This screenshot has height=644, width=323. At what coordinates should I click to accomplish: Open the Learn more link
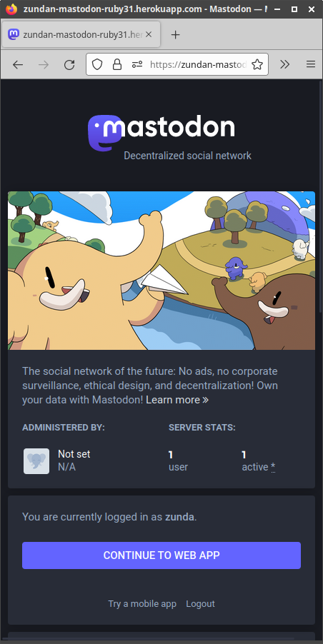(177, 400)
